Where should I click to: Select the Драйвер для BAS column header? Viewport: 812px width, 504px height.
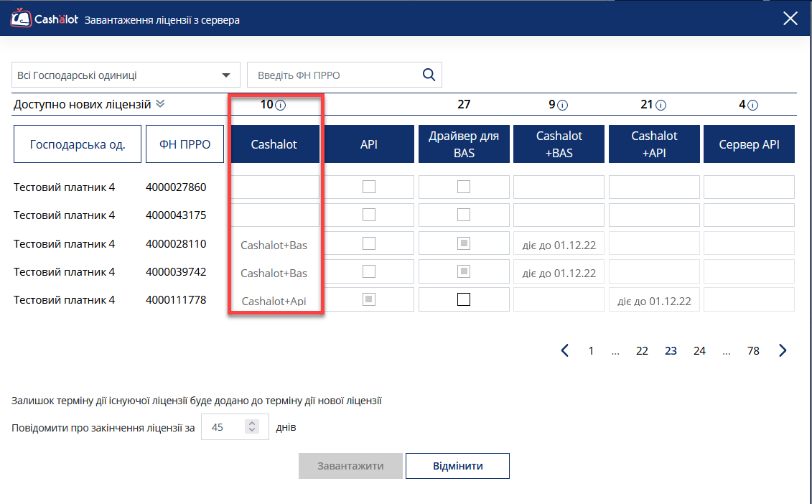click(464, 144)
